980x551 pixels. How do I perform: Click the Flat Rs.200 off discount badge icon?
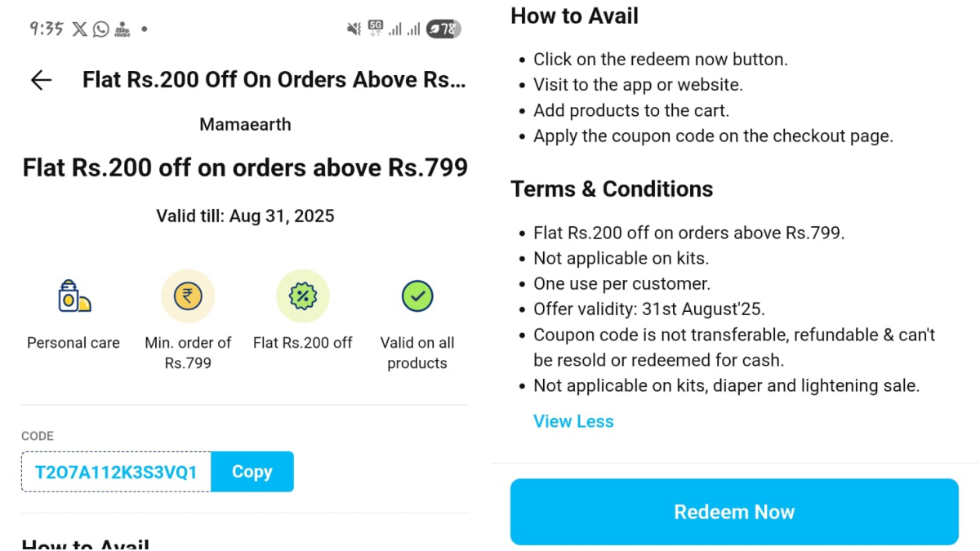[302, 295]
